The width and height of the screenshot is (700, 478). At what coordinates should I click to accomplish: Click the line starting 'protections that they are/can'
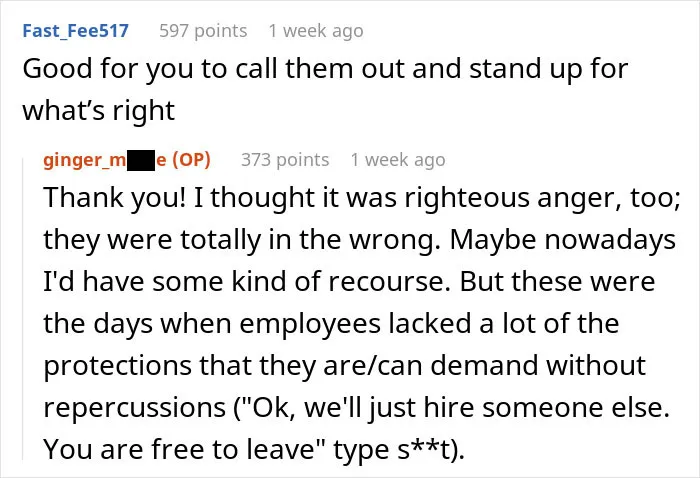(x=345, y=366)
